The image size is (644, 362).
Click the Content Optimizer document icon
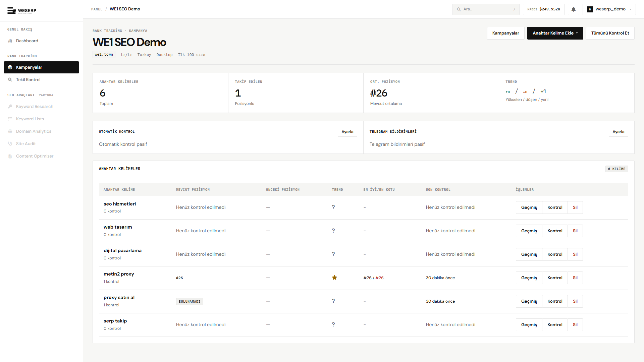click(x=10, y=156)
